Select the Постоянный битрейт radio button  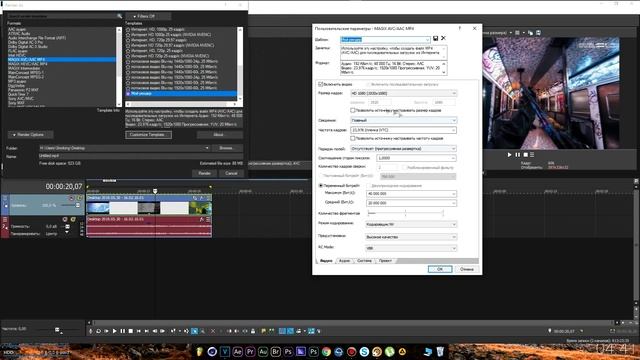click(x=320, y=176)
